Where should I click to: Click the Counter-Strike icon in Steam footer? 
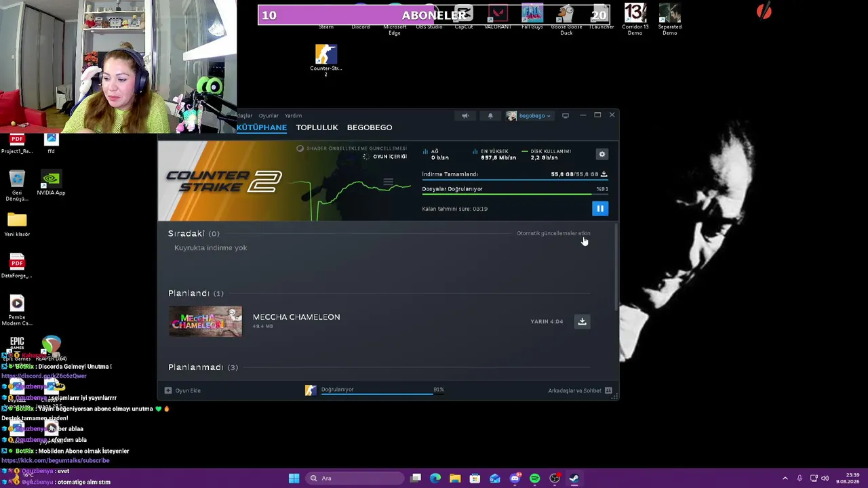(x=311, y=390)
